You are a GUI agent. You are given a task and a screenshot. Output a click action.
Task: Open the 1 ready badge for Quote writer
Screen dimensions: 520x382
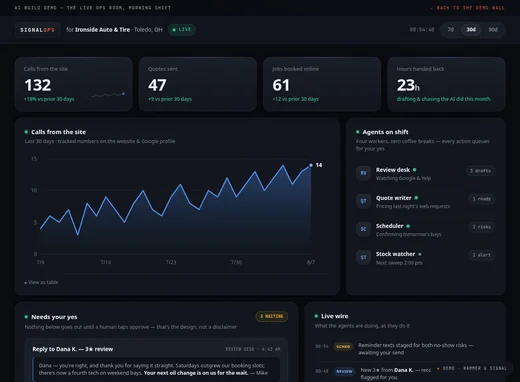[x=482, y=199]
